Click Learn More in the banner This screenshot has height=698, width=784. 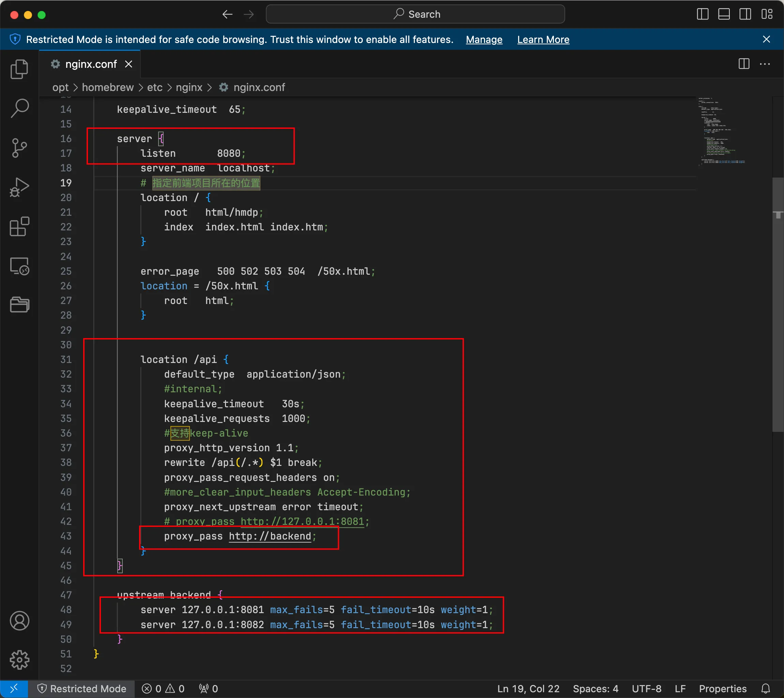543,40
